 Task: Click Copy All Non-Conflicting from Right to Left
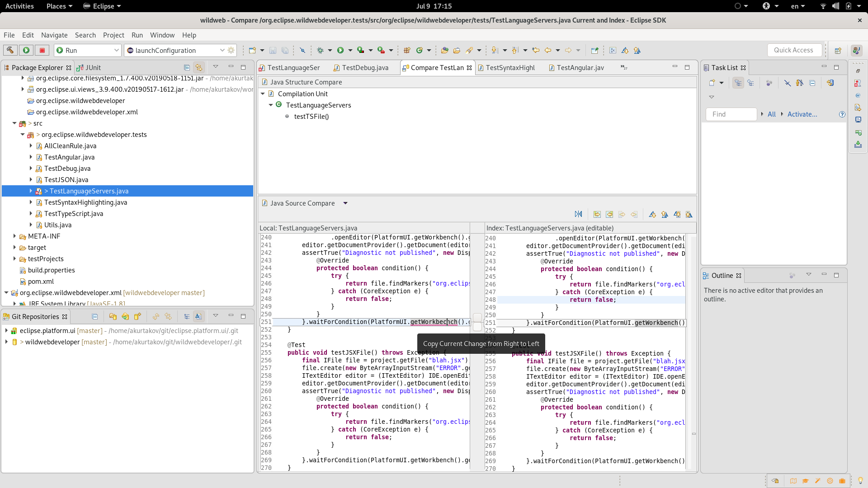609,214
